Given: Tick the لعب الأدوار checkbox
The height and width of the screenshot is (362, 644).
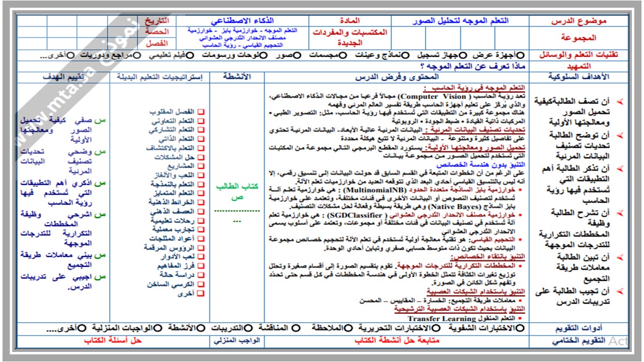Looking at the screenshot, I should [200, 257].
